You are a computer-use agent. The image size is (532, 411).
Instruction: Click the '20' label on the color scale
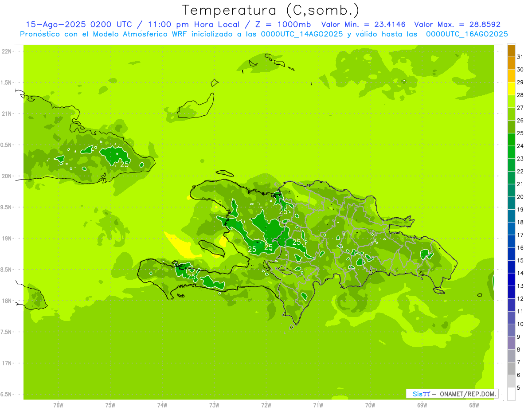pos(520,197)
